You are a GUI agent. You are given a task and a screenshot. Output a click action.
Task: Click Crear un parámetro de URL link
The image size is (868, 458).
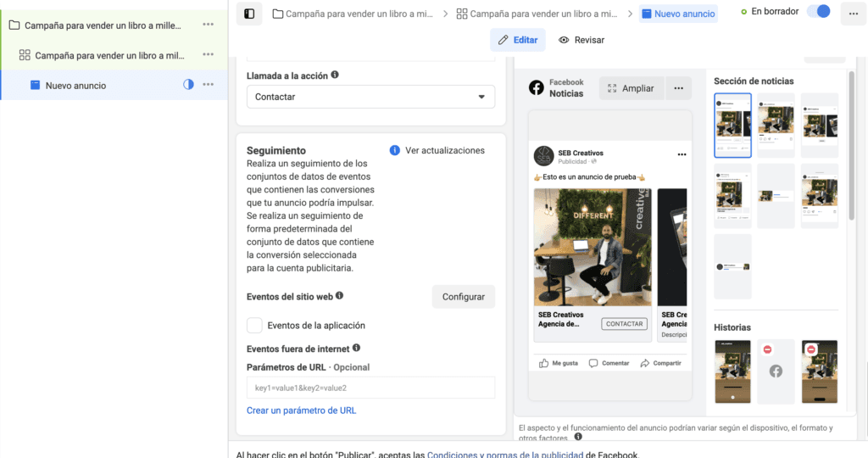[x=301, y=411]
